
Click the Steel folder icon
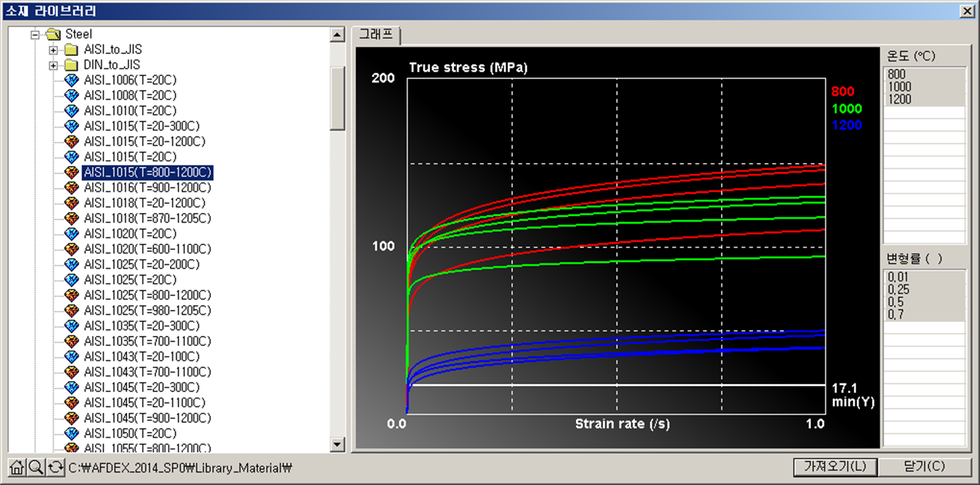point(53,35)
